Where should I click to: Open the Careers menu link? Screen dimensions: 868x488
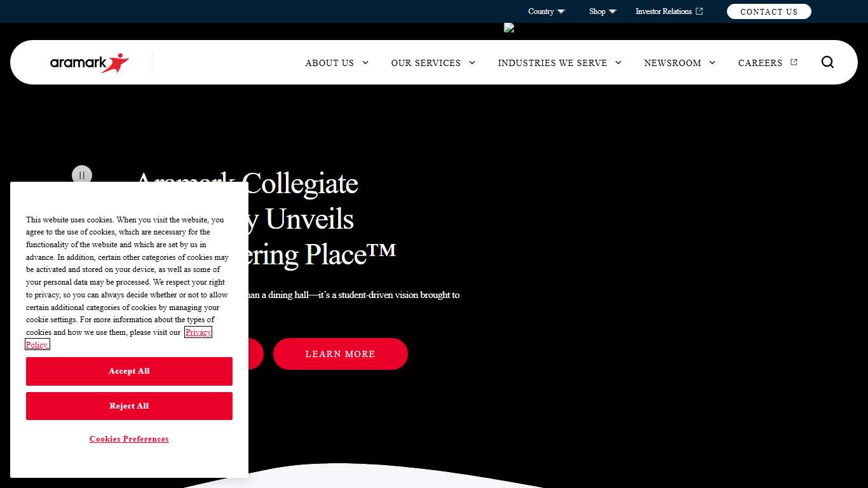coord(760,63)
